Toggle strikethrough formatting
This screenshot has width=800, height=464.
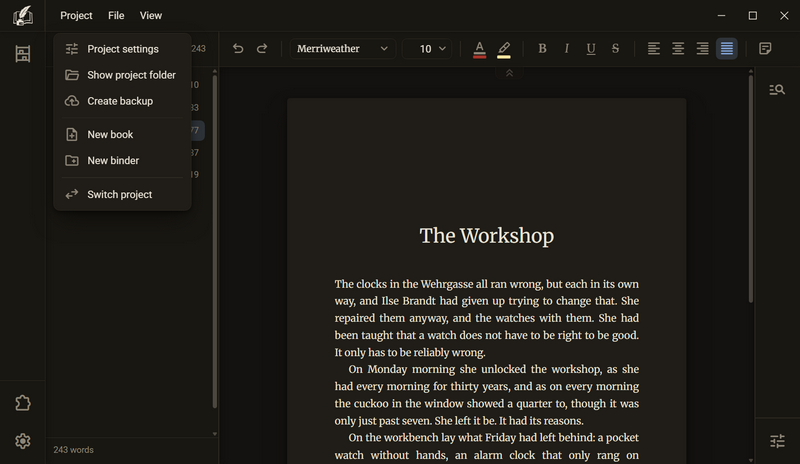point(615,48)
